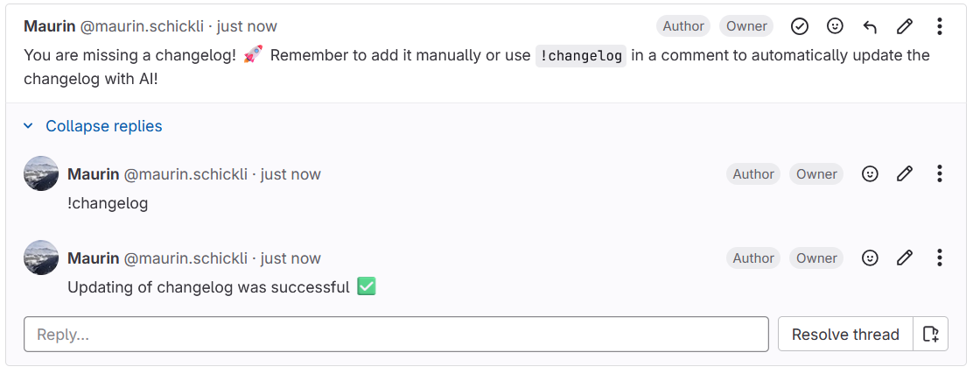980x374 pixels.
Task: Open more actions menu on top comment
Action: pyautogui.click(x=939, y=26)
